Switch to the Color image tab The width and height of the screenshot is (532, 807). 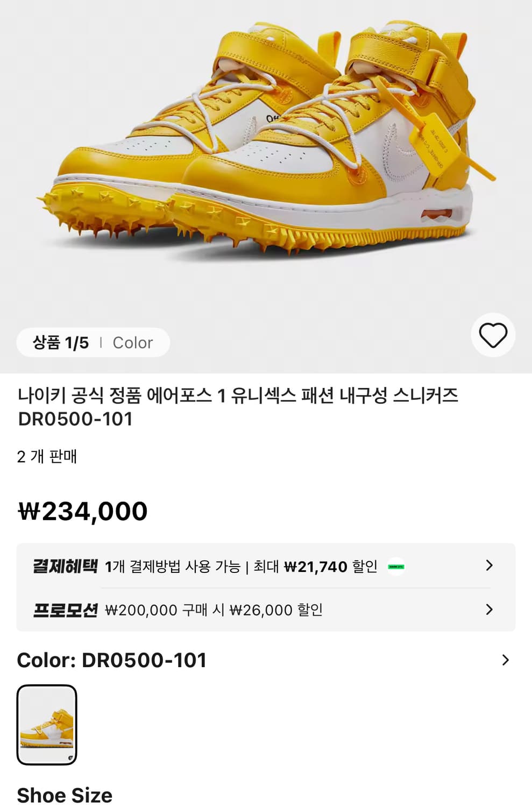coord(132,343)
